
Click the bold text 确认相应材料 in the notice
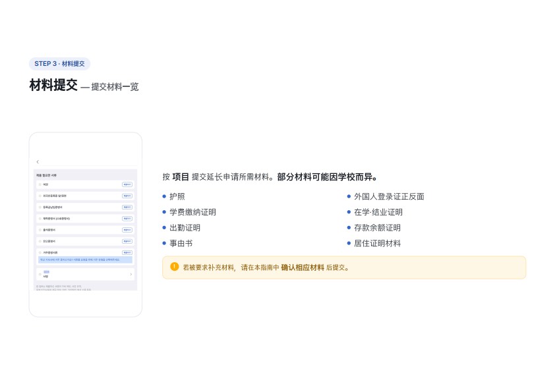coord(303,267)
